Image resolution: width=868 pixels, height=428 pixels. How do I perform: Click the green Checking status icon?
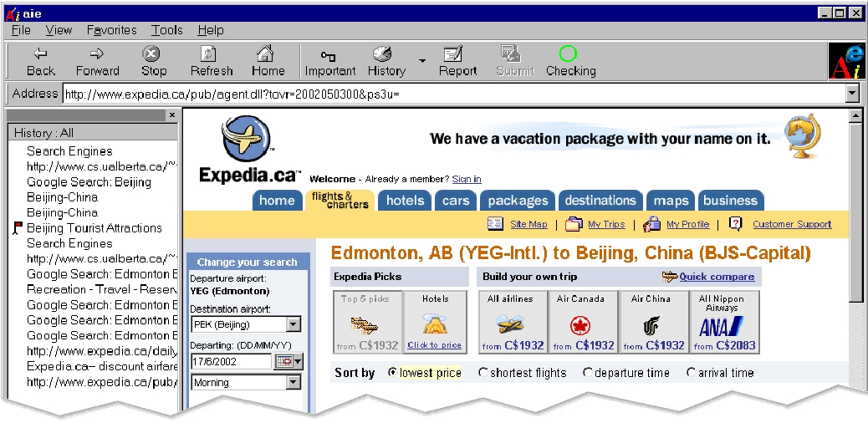(x=568, y=54)
